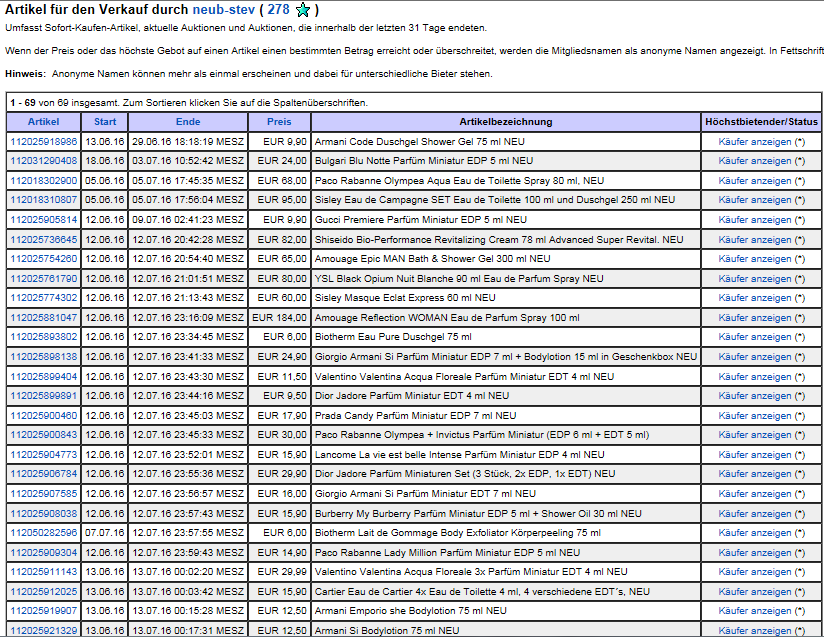The height and width of the screenshot is (637, 824).
Task: Show buyer for Prada Candy row
Action: 755,415
